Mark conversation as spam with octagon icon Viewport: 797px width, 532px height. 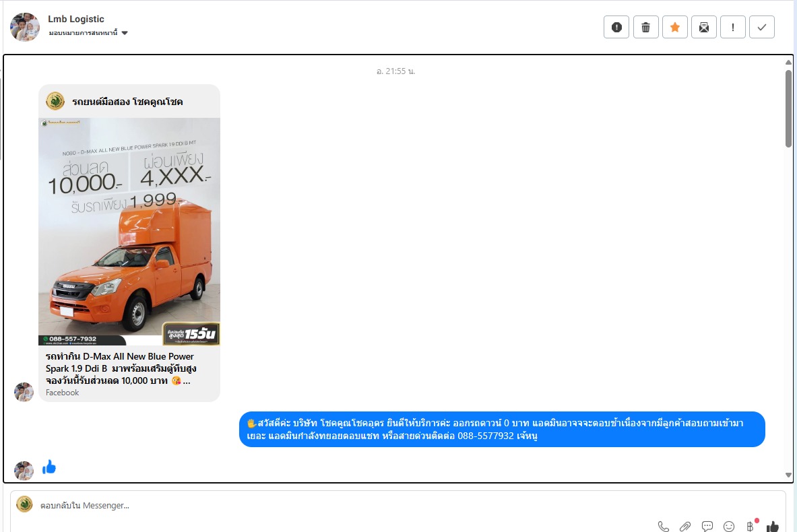pos(616,27)
